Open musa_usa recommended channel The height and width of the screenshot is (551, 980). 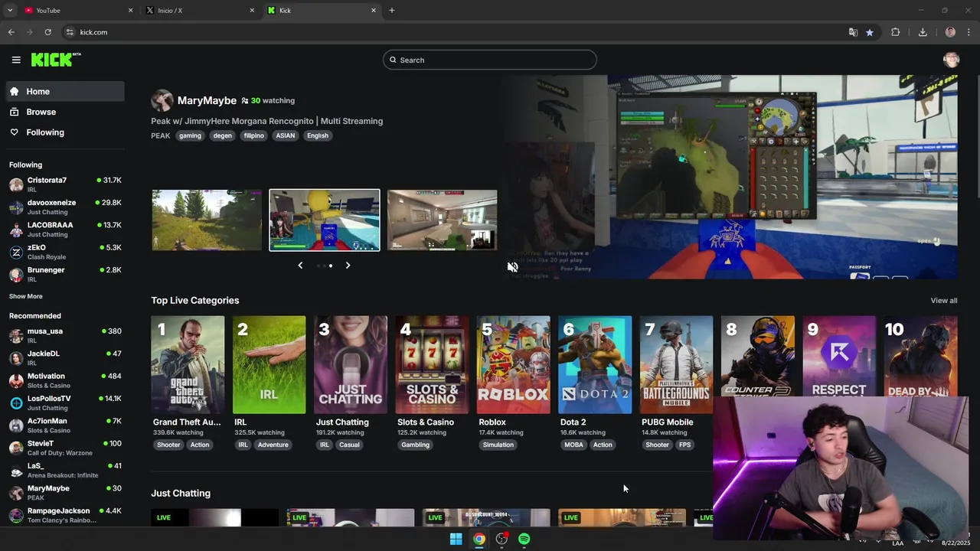65,335
